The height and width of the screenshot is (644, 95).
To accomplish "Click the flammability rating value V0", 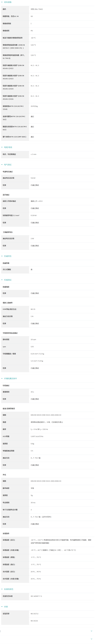I will (32, 16).
